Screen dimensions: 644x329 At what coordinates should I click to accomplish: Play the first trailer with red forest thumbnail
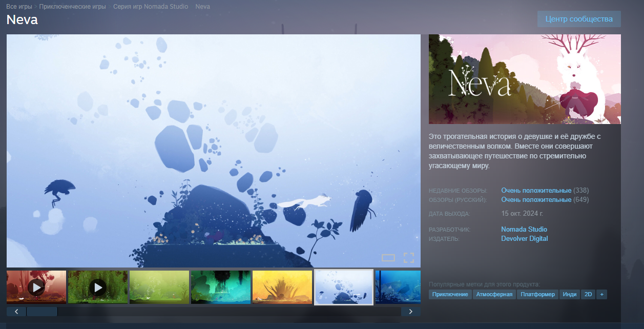tap(36, 287)
